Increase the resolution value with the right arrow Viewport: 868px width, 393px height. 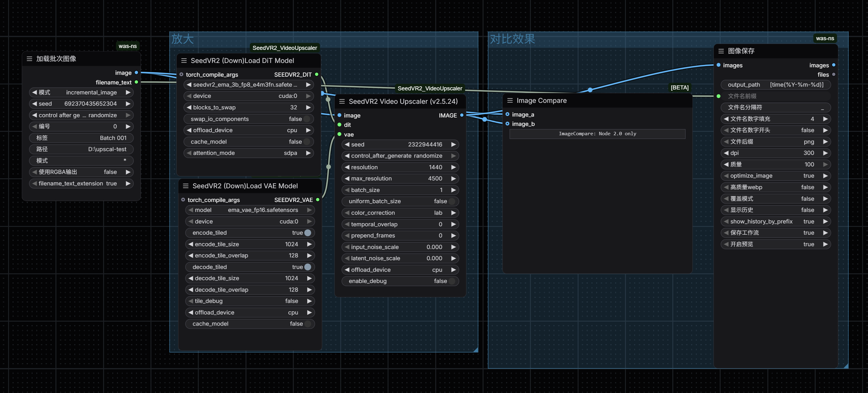[454, 167]
